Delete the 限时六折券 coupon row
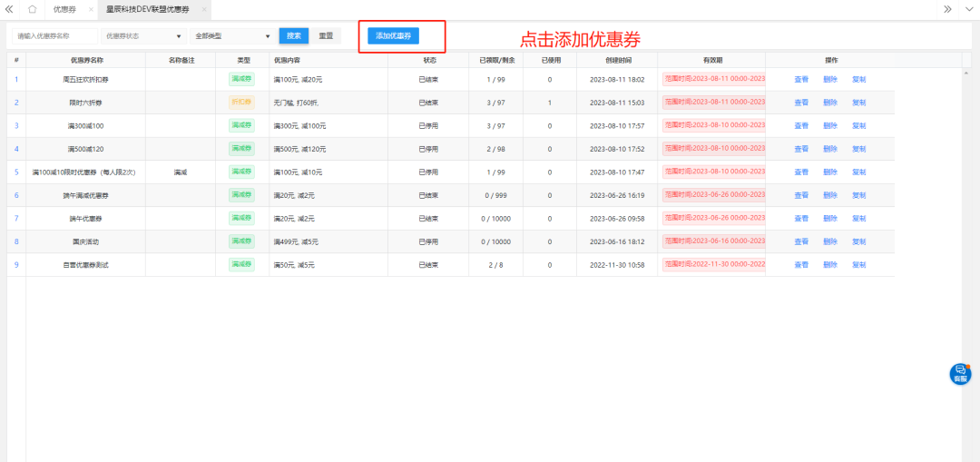This screenshot has width=980, height=462. click(x=829, y=103)
